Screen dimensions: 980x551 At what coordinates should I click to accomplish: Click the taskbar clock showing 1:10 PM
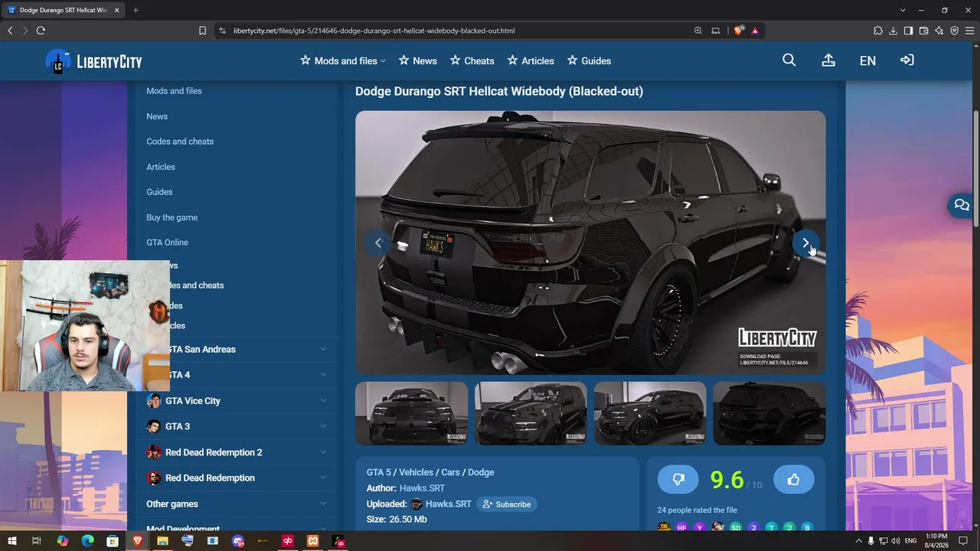coord(936,541)
